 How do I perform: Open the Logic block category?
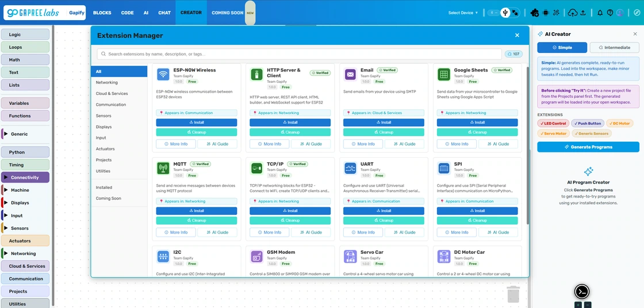pyautogui.click(x=25, y=35)
